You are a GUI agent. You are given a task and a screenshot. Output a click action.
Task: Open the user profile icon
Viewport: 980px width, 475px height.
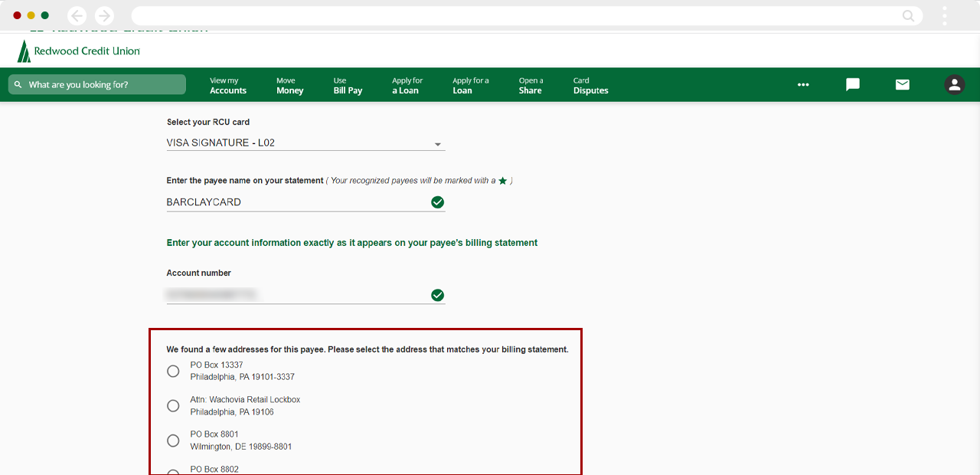pyautogui.click(x=954, y=85)
